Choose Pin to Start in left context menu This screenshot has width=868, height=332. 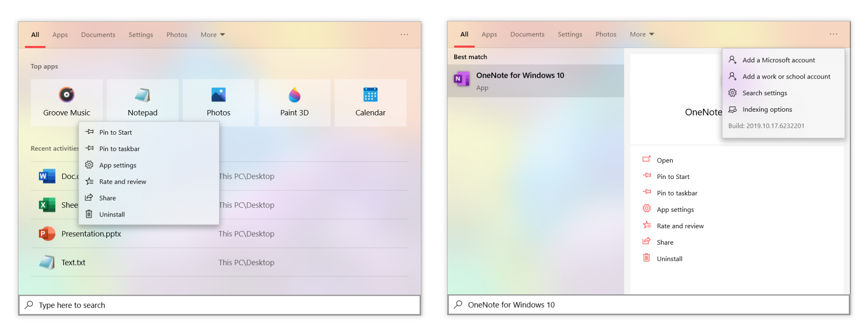point(149,132)
